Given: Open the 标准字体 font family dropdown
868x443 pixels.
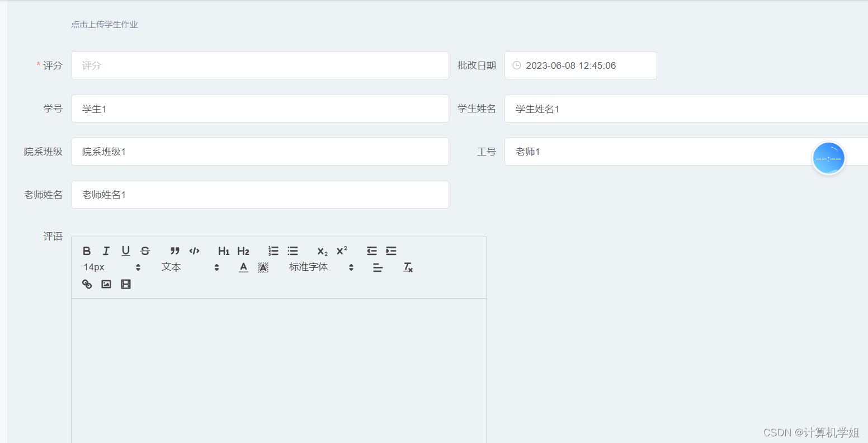Looking at the screenshot, I should pyautogui.click(x=322, y=267).
